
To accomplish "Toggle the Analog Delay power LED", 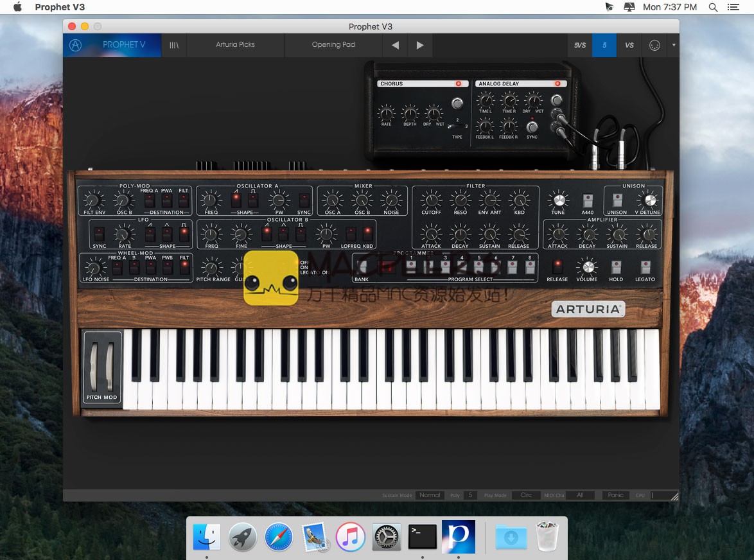I will pyautogui.click(x=557, y=83).
